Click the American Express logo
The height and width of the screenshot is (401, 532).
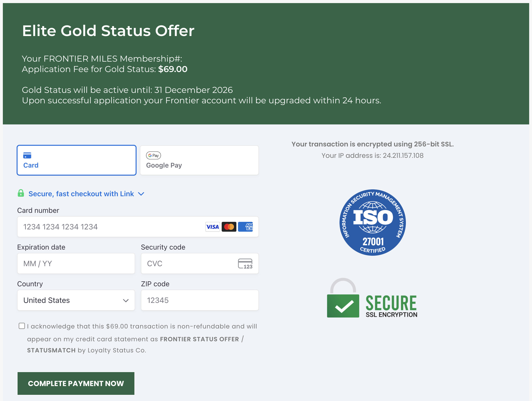tap(245, 227)
